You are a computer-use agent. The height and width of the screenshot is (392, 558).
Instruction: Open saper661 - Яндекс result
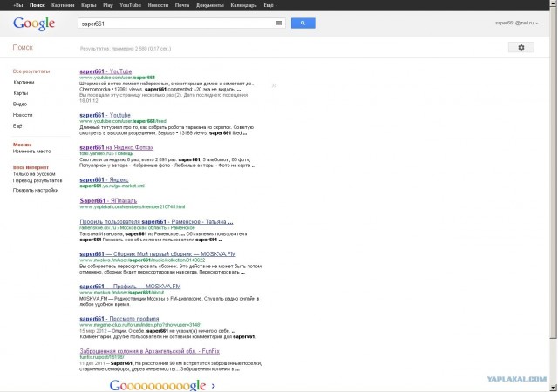coord(104,179)
